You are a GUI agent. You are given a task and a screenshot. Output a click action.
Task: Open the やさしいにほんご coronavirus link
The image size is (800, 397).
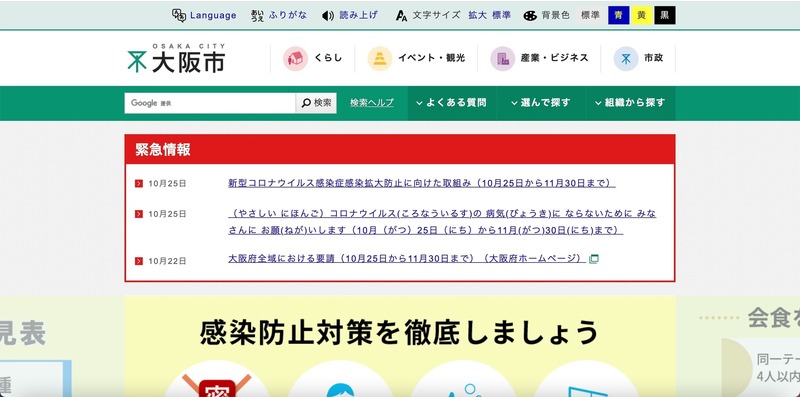(442, 222)
